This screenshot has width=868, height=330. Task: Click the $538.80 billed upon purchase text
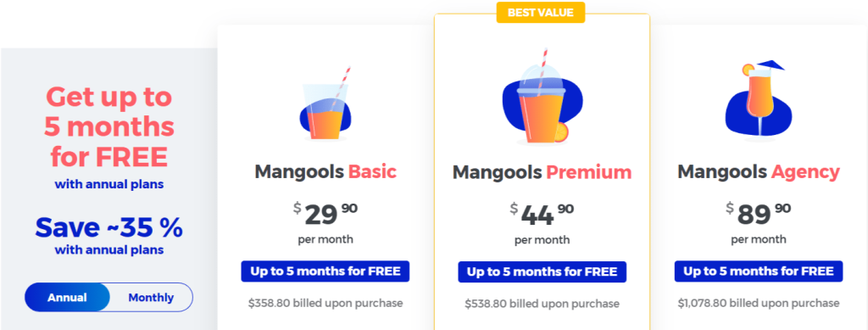coord(542,304)
